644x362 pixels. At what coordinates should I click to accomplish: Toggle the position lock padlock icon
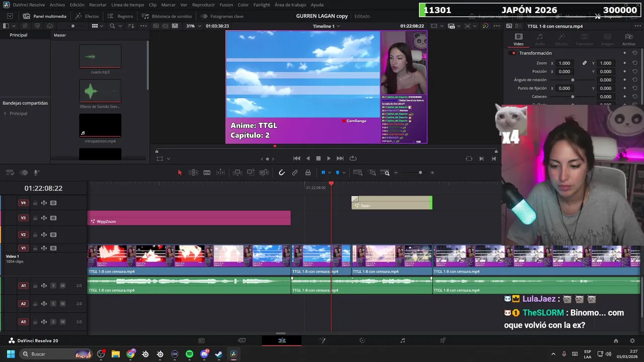308,172
